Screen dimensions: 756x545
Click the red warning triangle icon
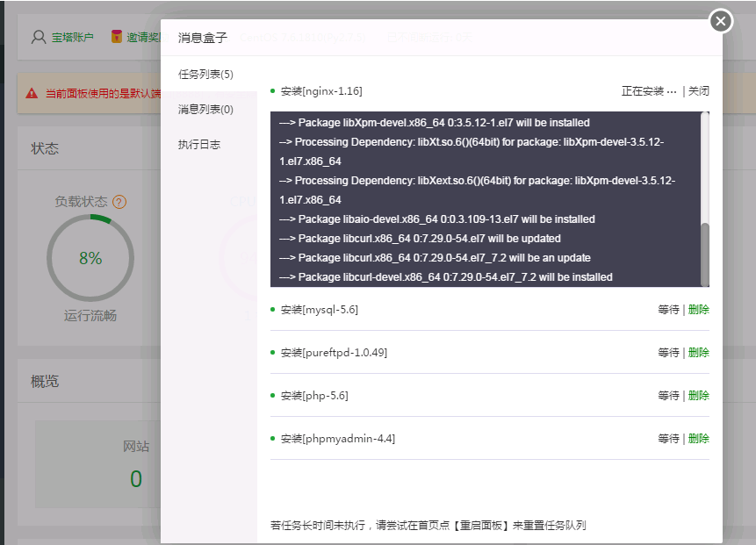click(32, 92)
